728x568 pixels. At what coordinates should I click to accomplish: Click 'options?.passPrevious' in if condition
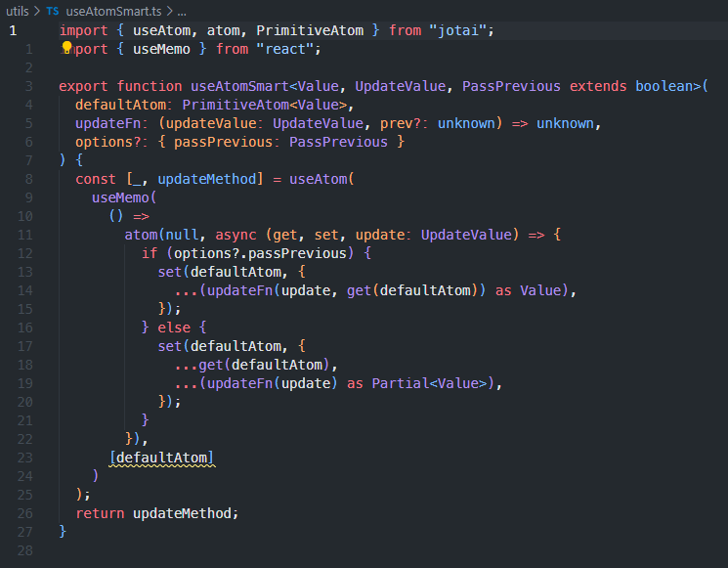[x=260, y=253]
